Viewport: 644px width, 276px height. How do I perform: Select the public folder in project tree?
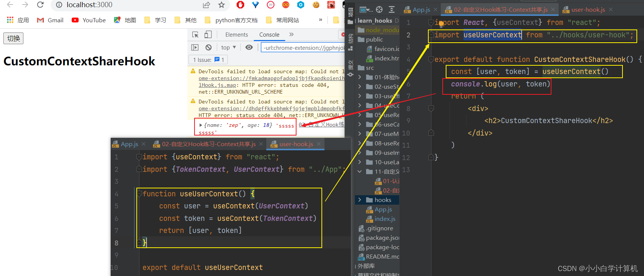pos(370,39)
